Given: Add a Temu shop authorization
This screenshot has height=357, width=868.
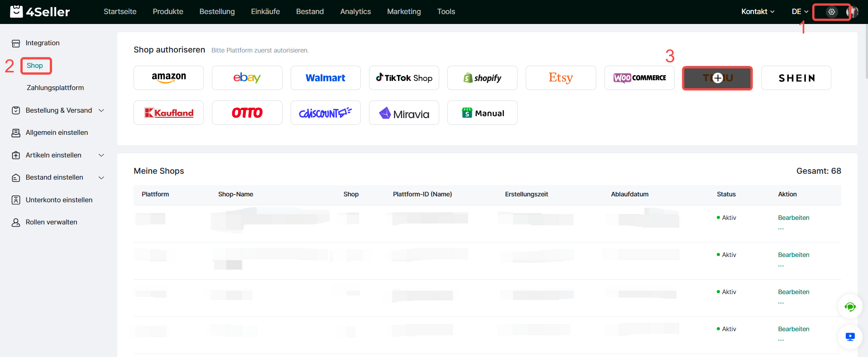Looking at the screenshot, I should [x=717, y=78].
